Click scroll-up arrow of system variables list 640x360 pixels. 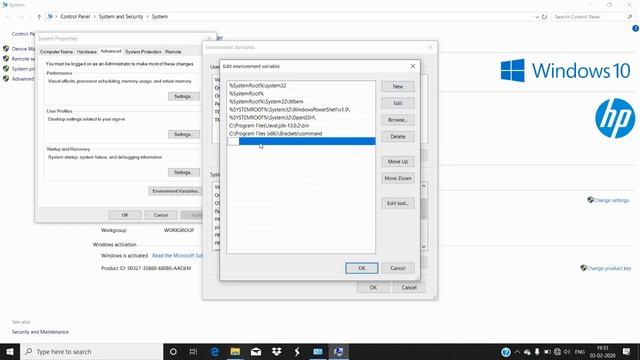pyautogui.click(x=424, y=186)
